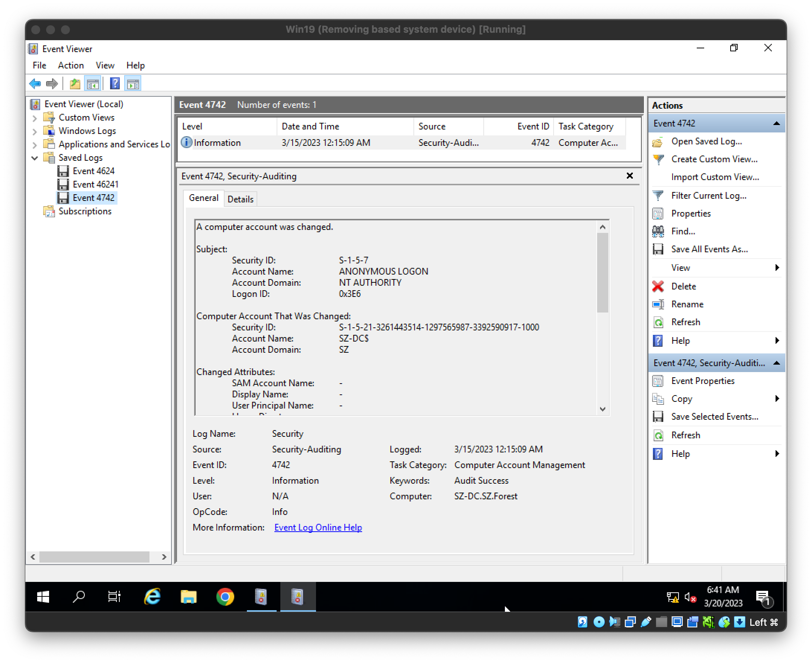Click Save Selected Events action
812x663 pixels.
(715, 417)
